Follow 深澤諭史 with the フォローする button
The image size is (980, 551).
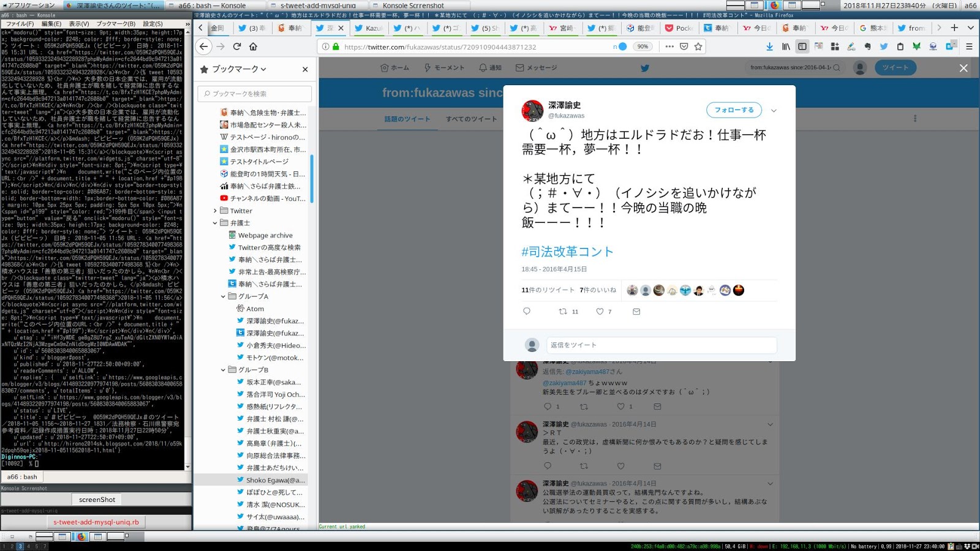[734, 110]
